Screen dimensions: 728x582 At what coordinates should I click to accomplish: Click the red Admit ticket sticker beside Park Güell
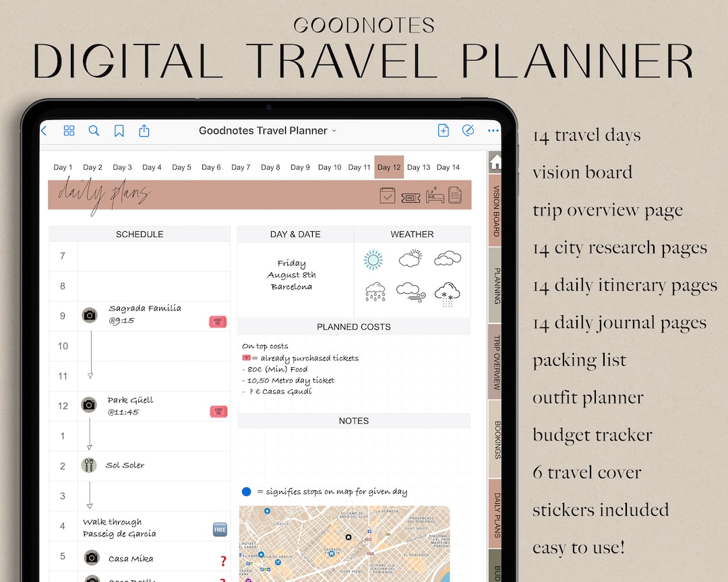tap(218, 412)
